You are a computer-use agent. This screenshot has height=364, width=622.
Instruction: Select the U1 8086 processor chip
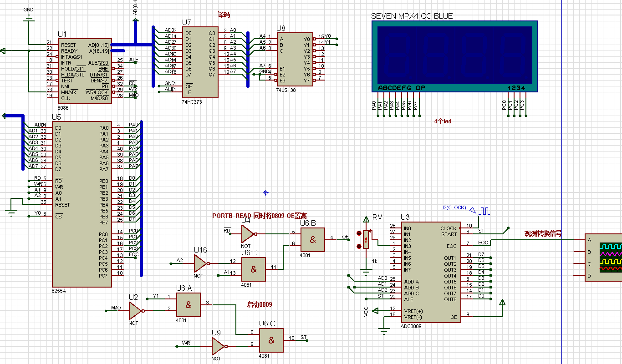pos(84,71)
